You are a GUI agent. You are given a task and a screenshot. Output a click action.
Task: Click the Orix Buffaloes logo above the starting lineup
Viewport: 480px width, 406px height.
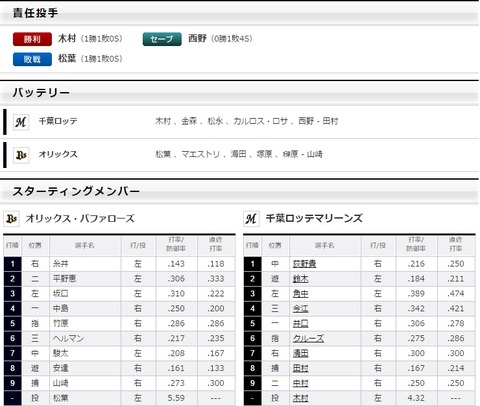11,219
